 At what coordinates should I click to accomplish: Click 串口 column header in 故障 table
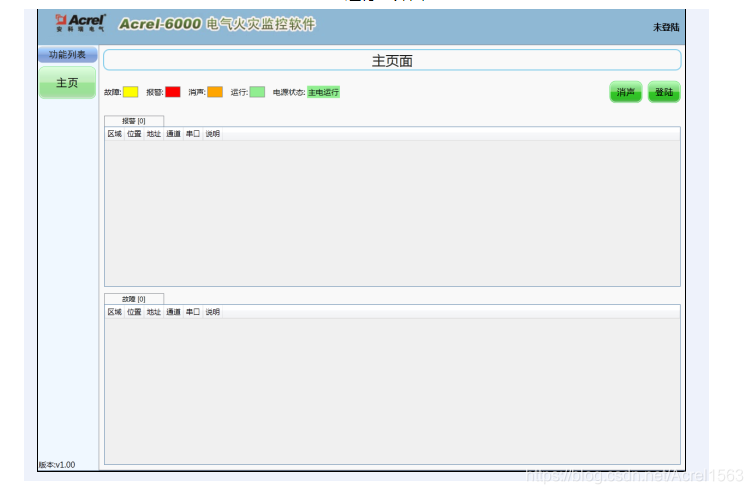pyautogui.click(x=193, y=312)
